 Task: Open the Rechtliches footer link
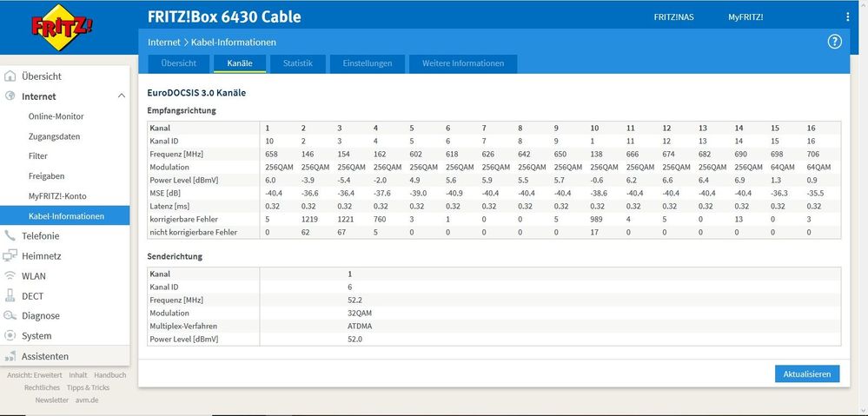click(42, 388)
